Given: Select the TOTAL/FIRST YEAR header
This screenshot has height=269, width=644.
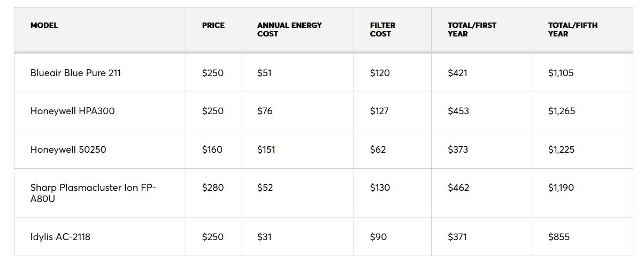Looking at the screenshot, I should 472,29.
